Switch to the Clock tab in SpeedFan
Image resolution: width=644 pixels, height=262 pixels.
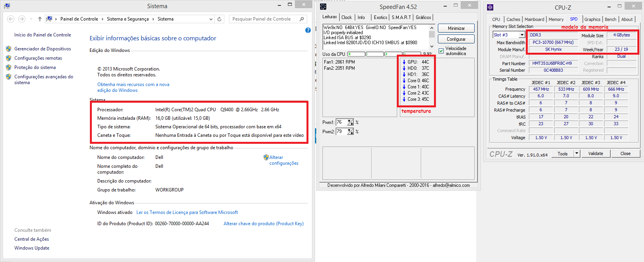click(x=346, y=17)
